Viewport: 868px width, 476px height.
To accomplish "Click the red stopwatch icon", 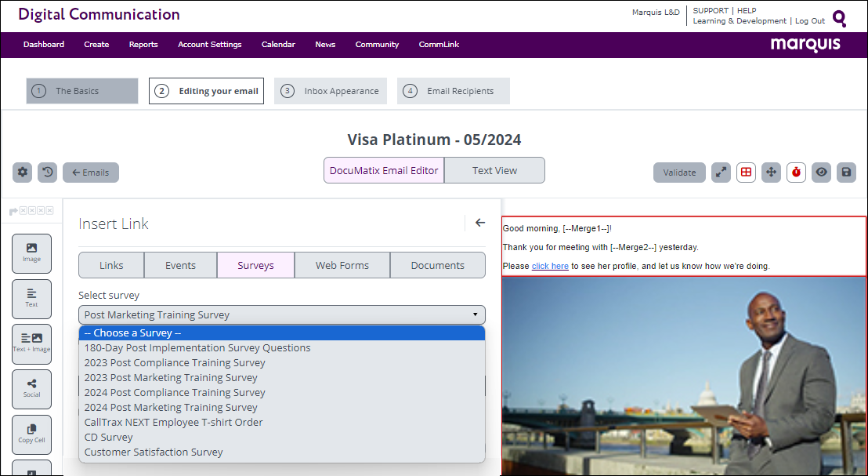I will [796, 173].
